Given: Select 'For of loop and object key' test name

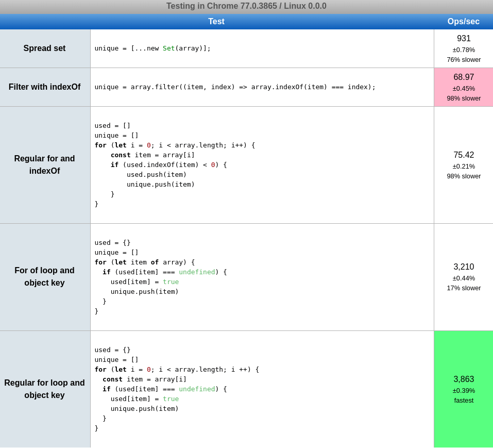Looking at the screenshot, I should click(44, 276).
